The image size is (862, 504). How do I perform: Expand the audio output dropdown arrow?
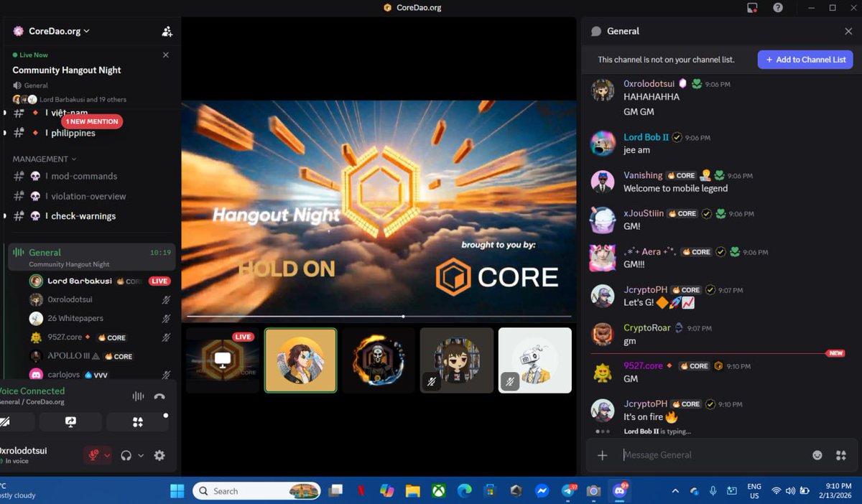coord(142,455)
